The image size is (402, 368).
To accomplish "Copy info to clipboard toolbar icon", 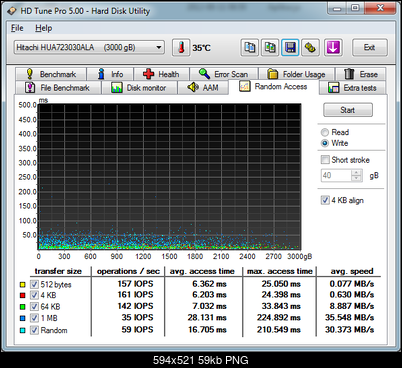I will (x=250, y=47).
